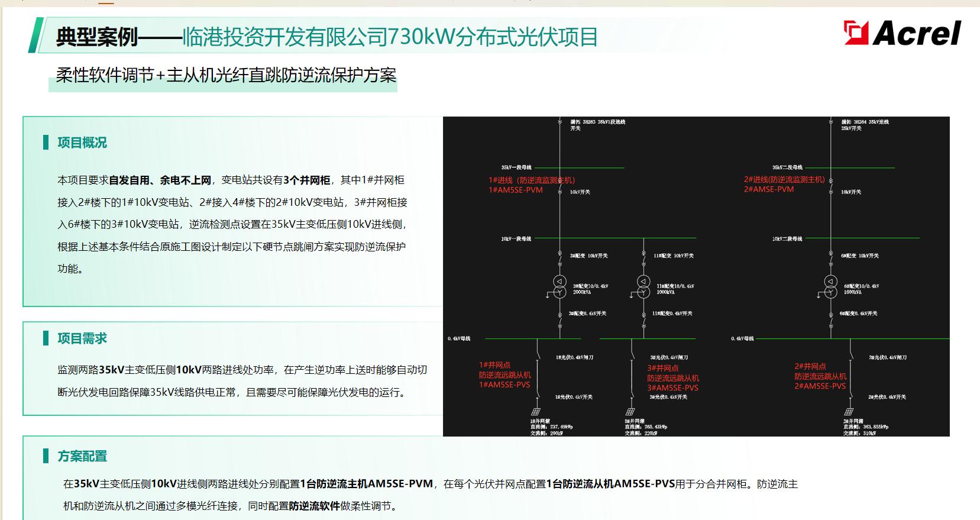Click the red label 2#AM5SE-PVS
The width and height of the screenshot is (980, 520).
point(820,386)
